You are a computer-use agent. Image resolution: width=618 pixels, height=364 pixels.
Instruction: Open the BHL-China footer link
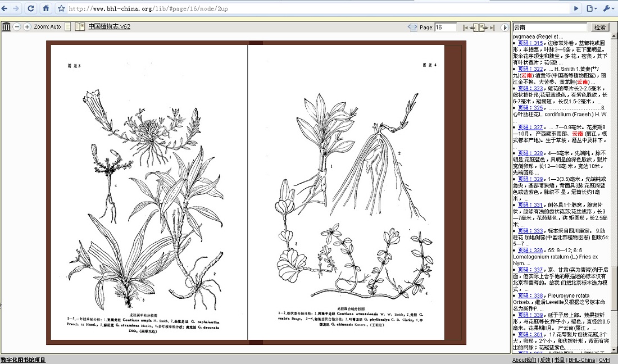[581, 360]
